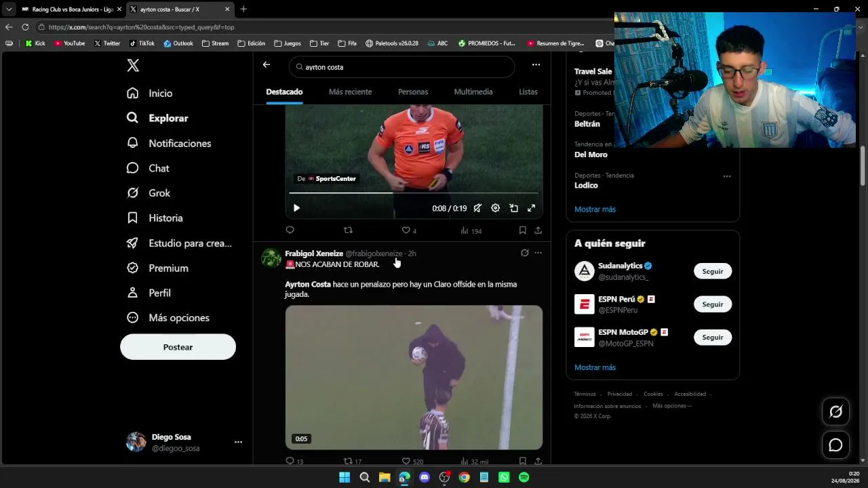Open Premium in the sidebar
The width and height of the screenshot is (868, 488).
point(157,268)
